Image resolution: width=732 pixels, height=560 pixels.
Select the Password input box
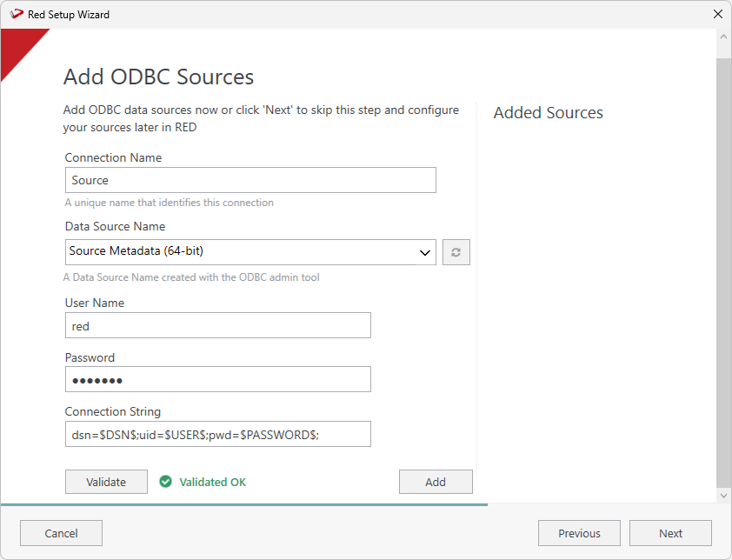tap(218, 379)
